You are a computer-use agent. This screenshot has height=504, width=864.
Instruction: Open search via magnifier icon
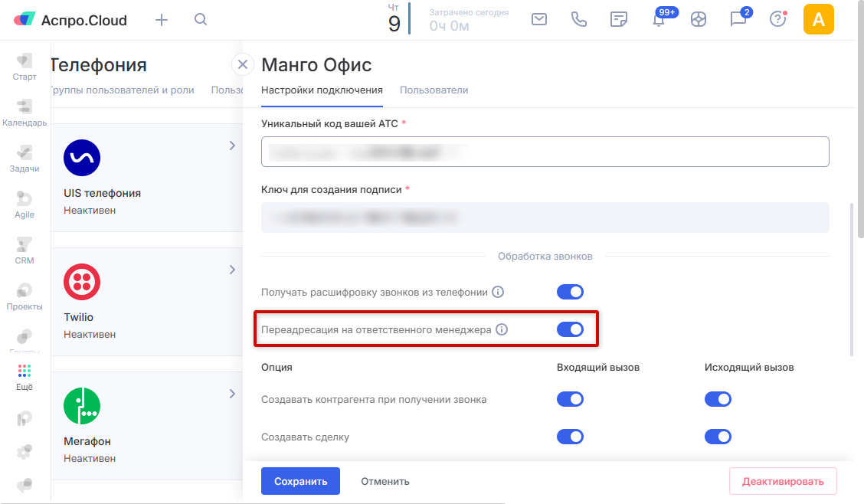tap(201, 20)
